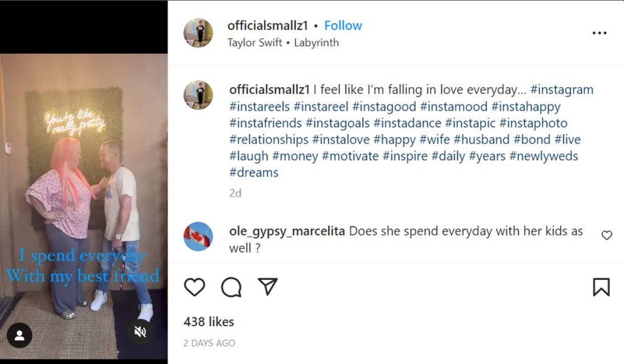The height and width of the screenshot is (364, 624).
Task: Like the ole_gypsy_marcelita comment
Action: pos(606,235)
